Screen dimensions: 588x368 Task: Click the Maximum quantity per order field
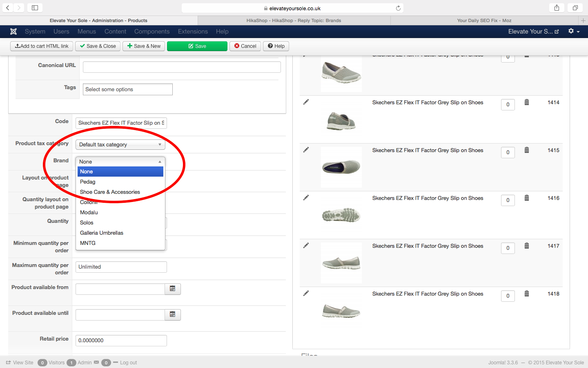[121, 267]
